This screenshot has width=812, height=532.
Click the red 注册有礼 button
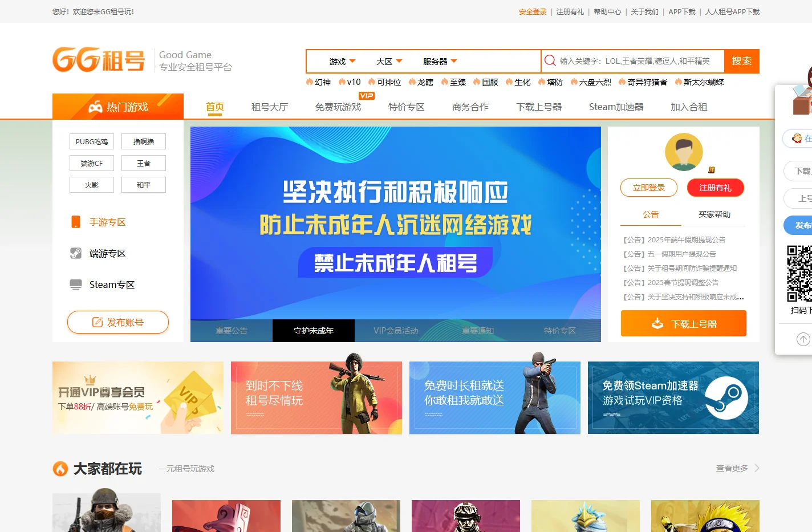715,188
